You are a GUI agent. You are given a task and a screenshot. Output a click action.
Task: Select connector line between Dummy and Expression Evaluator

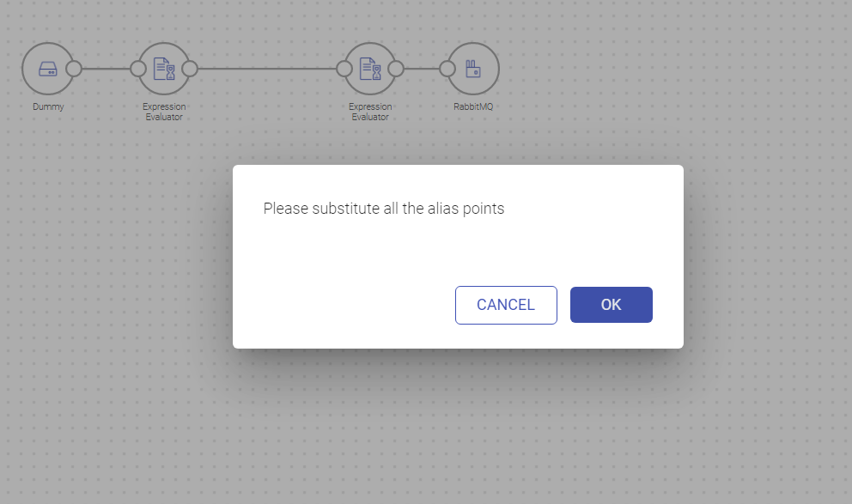pyautogui.click(x=106, y=69)
